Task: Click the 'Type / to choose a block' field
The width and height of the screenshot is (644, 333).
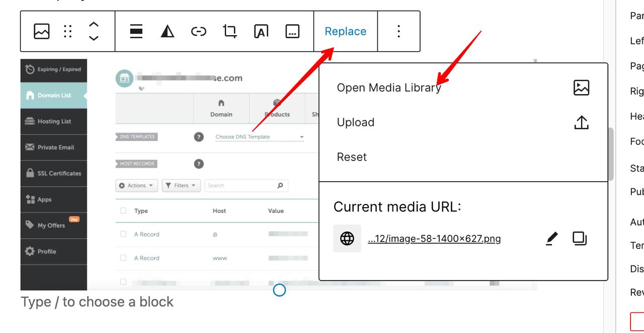Action: click(x=97, y=302)
